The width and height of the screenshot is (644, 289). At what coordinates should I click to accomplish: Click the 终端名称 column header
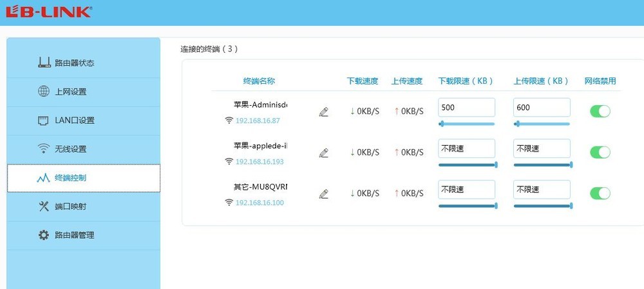coord(259,81)
